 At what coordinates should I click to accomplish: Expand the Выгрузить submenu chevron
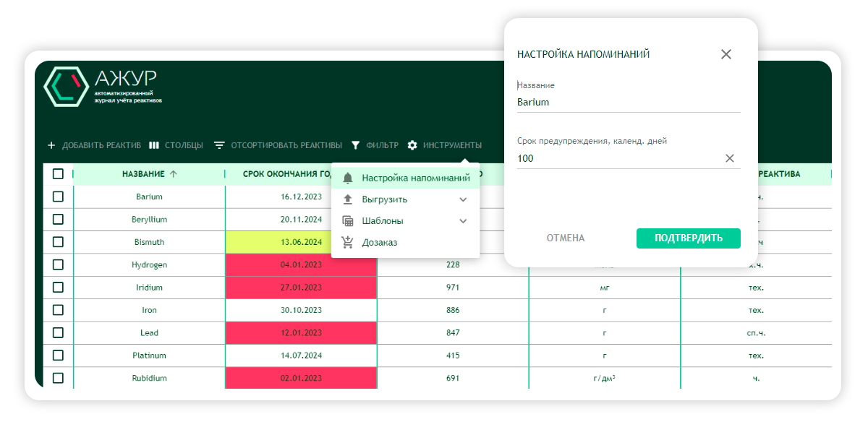pyautogui.click(x=463, y=199)
